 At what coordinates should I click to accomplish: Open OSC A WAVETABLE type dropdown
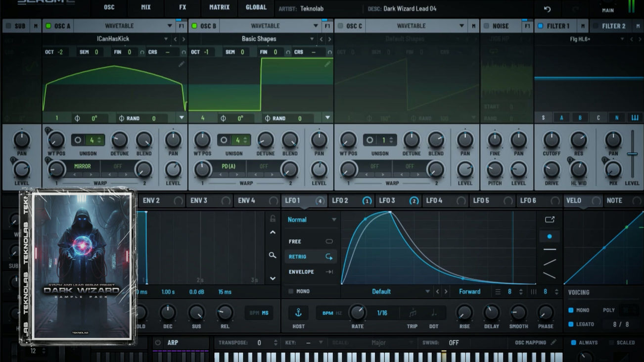click(x=124, y=26)
